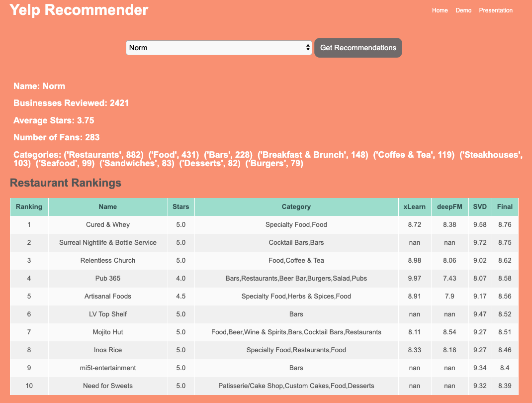The image size is (532, 403).
Task: Open the Presentation navigation link
Action: pyautogui.click(x=496, y=10)
